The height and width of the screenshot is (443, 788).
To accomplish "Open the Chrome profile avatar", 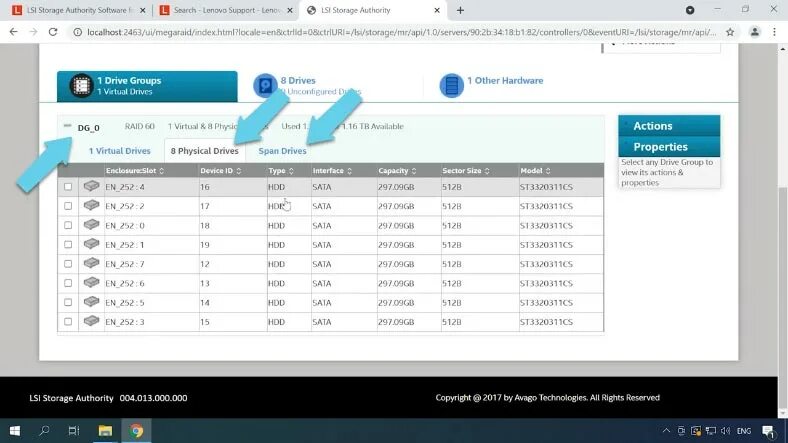I will (754, 32).
